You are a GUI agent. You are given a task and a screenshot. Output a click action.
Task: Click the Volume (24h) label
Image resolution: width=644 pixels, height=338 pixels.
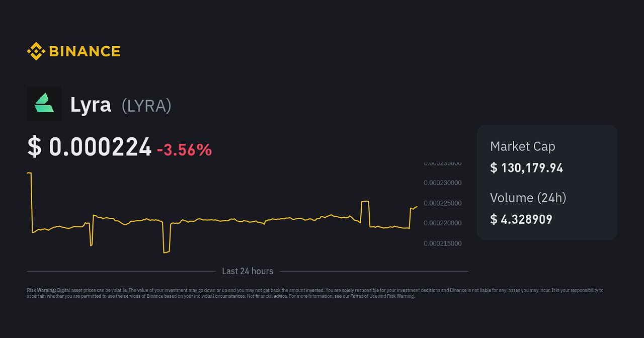point(528,198)
